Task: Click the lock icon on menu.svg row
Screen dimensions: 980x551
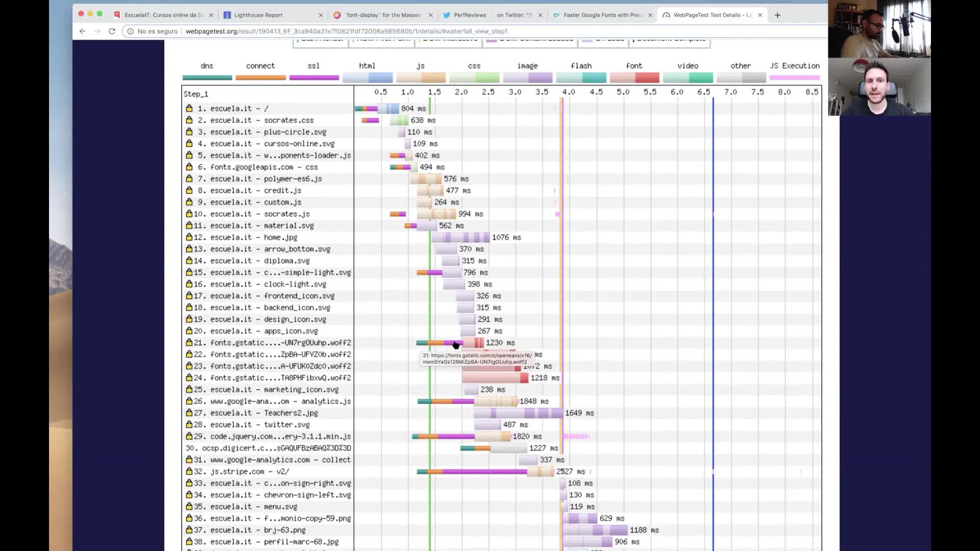Action: click(x=189, y=507)
